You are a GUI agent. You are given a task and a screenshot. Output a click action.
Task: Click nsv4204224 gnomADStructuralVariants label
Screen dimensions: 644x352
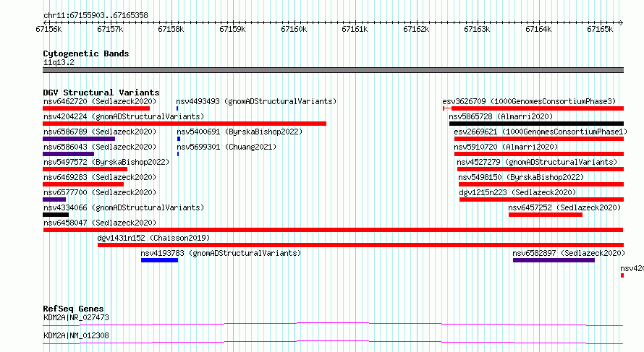pyautogui.click(x=124, y=116)
